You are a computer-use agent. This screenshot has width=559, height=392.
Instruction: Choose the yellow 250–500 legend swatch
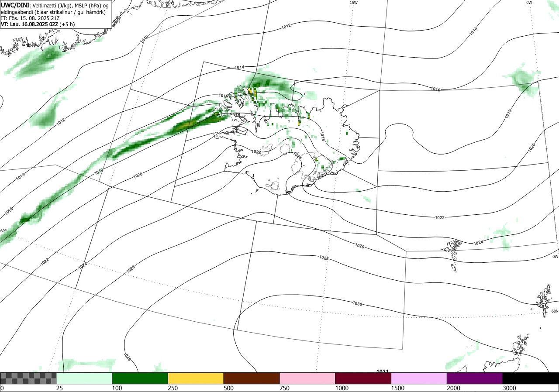[196, 378]
